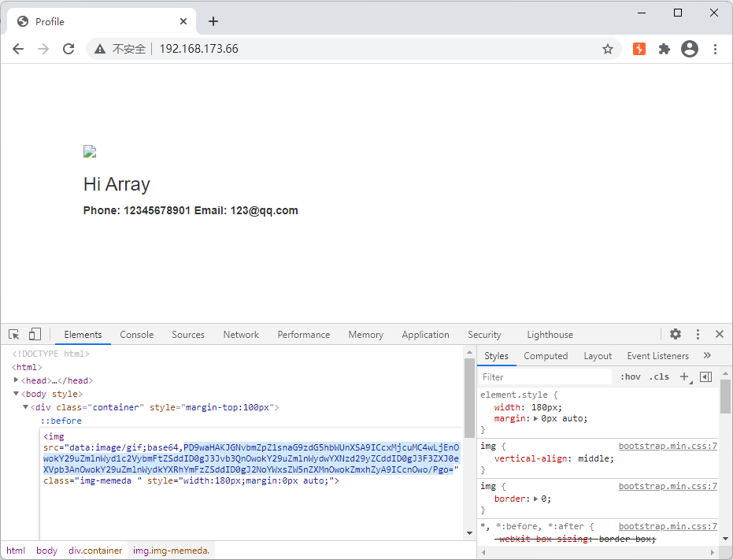Screen dimensions: 733x560
Task: Switch to the Console tab
Action: tap(136, 335)
